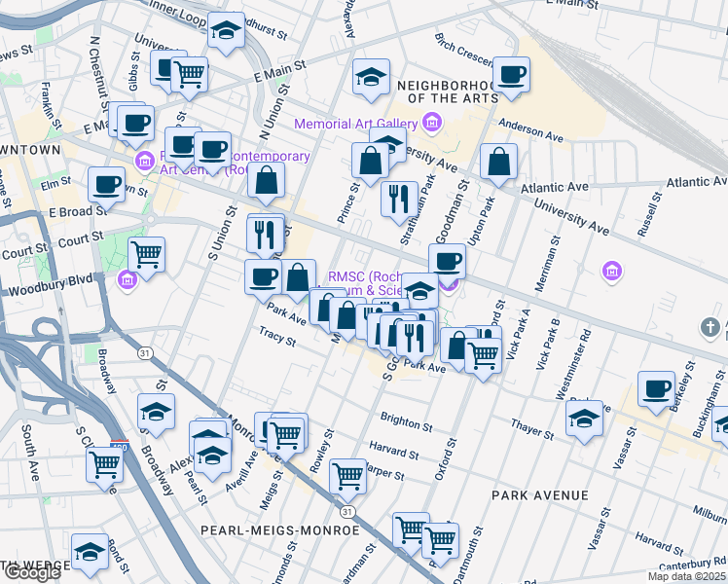Click the E Broad St street label
728x584 pixels.
(78, 211)
